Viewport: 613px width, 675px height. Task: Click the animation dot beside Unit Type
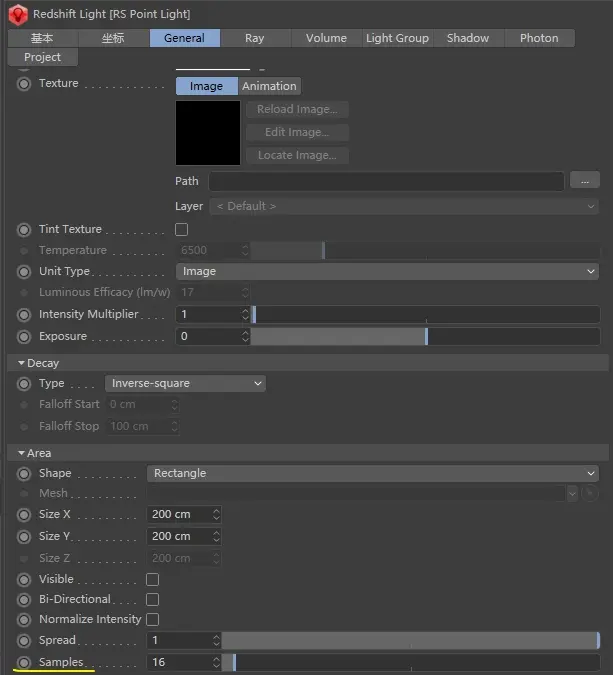[24, 272]
